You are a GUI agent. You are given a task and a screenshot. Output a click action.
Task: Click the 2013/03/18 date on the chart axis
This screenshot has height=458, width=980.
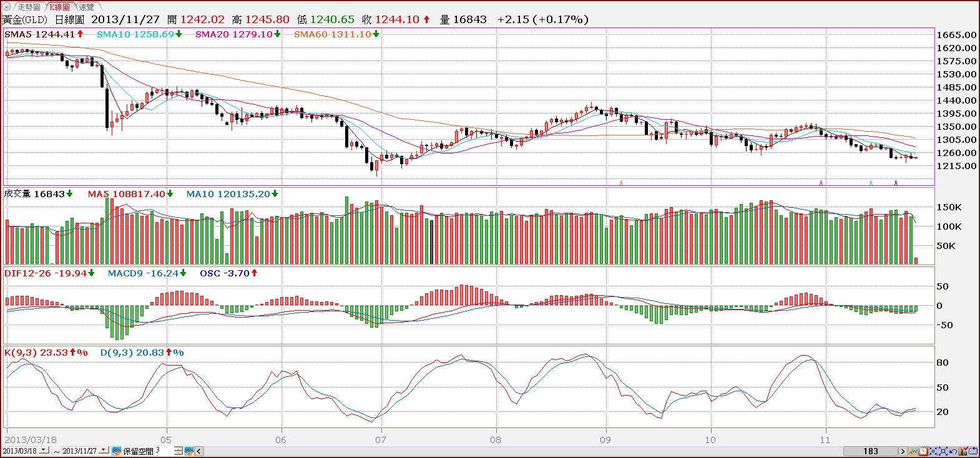(x=31, y=440)
